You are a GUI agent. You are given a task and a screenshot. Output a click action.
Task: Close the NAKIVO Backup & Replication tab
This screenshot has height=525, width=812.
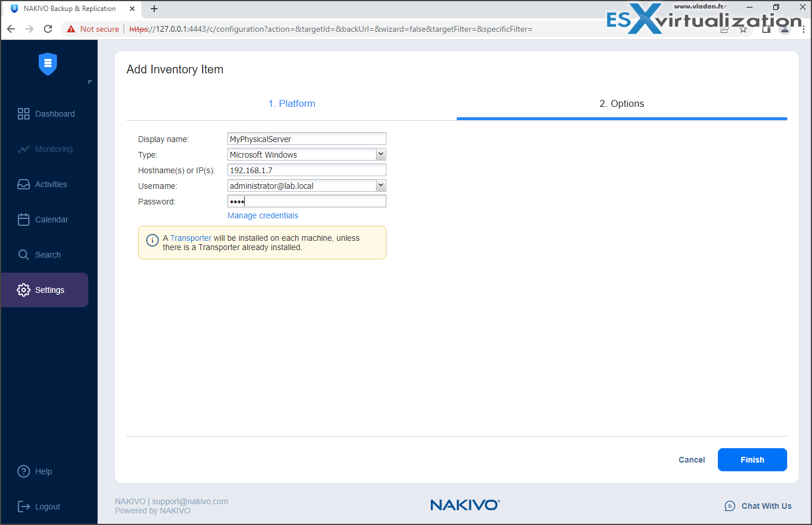coord(132,9)
